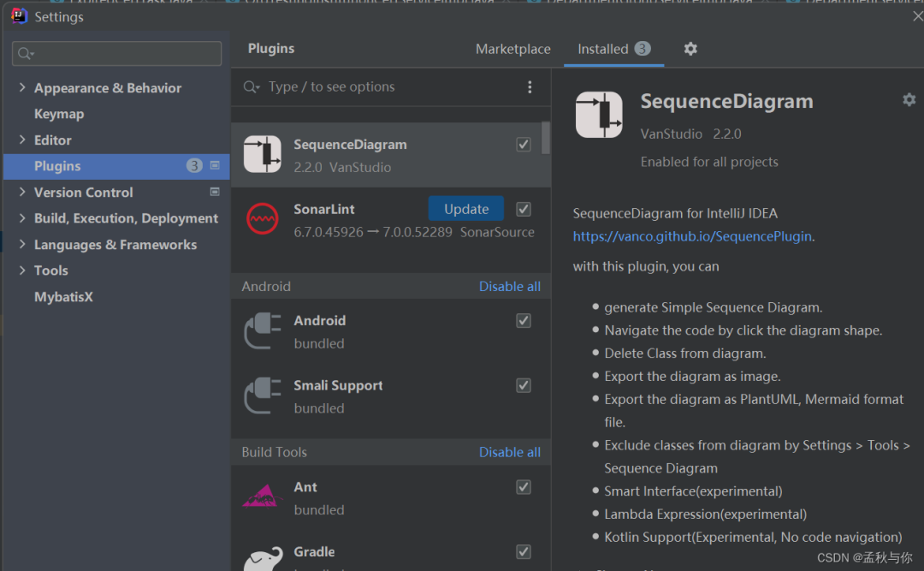Click the IntelliJ IDEA logo in title bar
Screen dimensions: 924x571
coord(19,16)
